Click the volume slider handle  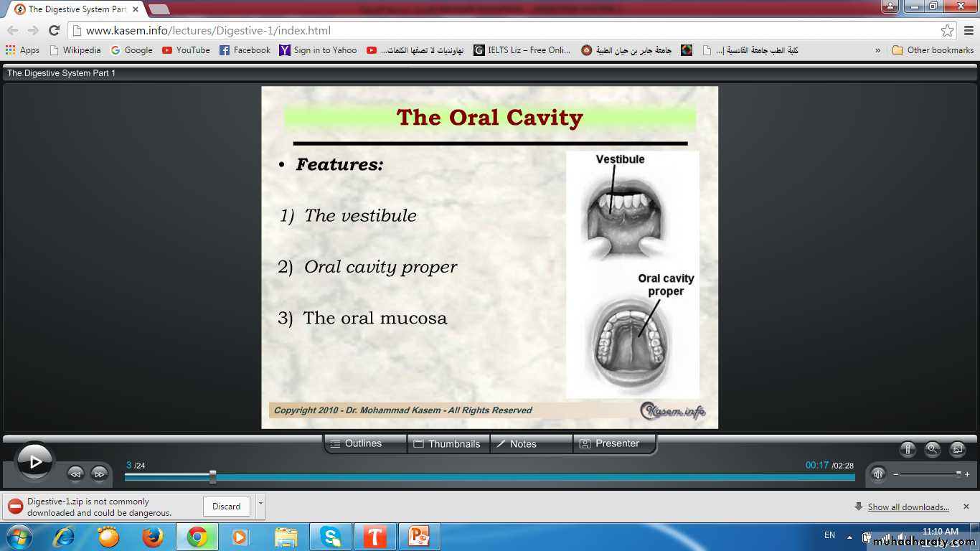tap(958, 474)
